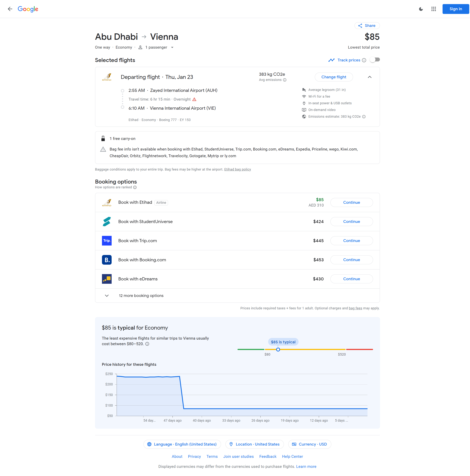Switch to dark theme moon icon
This screenshot has width=470, height=476.
point(421,9)
